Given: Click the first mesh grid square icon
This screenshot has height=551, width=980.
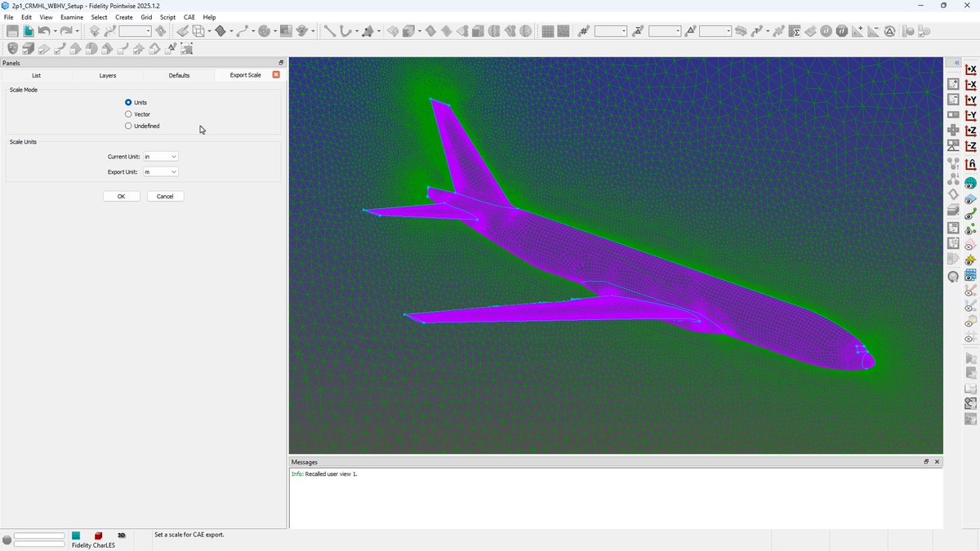Looking at the screenshot, I should 548,31.
